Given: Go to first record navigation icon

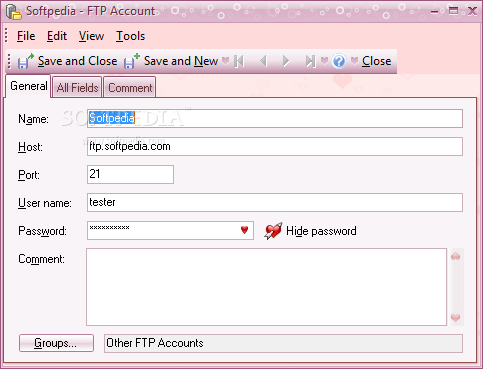Looking at the screenshot, I should [x=239, y=61].
